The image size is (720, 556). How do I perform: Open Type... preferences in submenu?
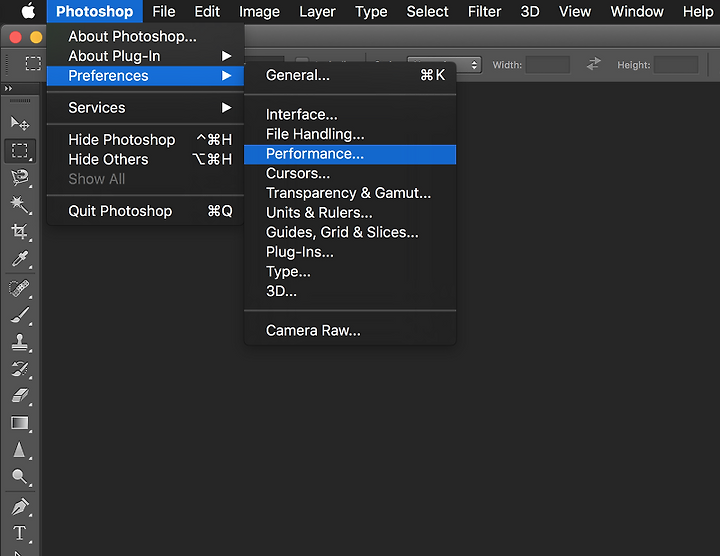pos(350,272)
